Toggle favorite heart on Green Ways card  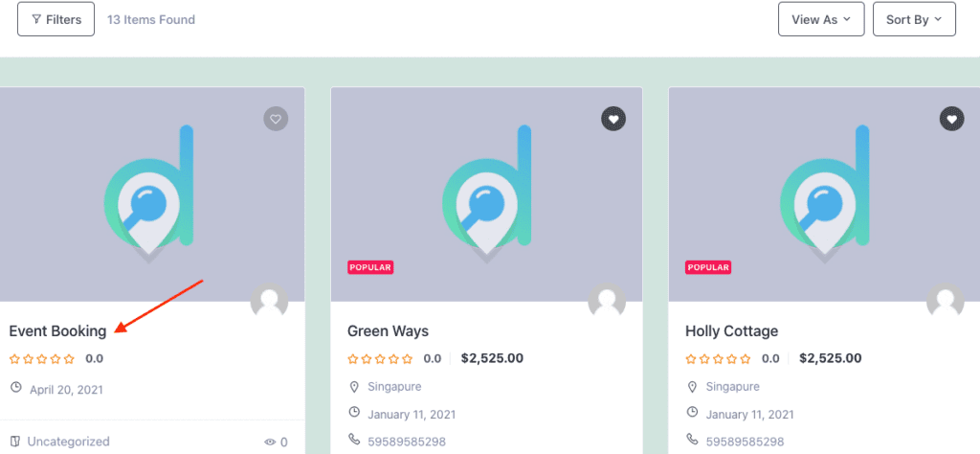pyautogui.click(x=613, y=119)
